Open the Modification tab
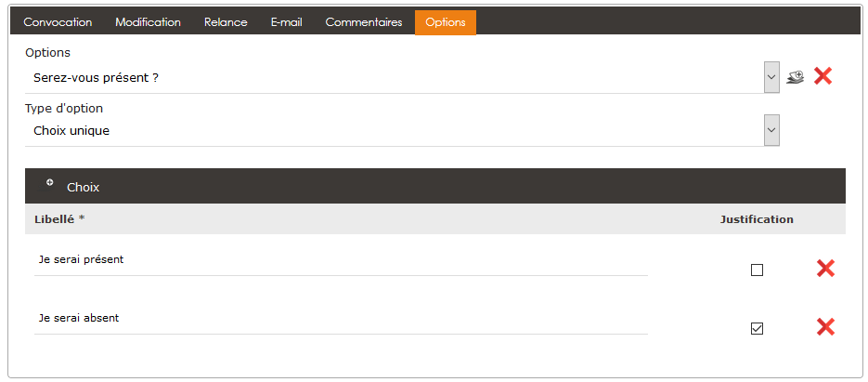This screenshot has width=868, height=382. pyautogui.click(x=148, y=22)
